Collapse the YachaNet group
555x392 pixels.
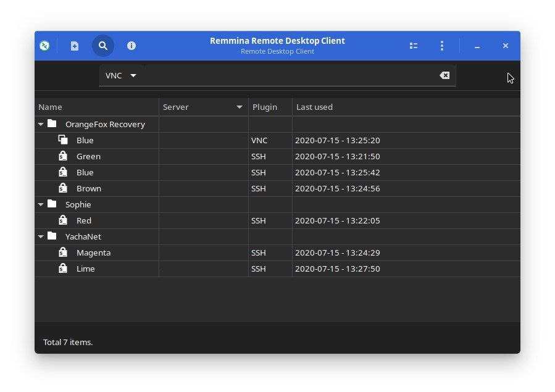click(41, 236)
